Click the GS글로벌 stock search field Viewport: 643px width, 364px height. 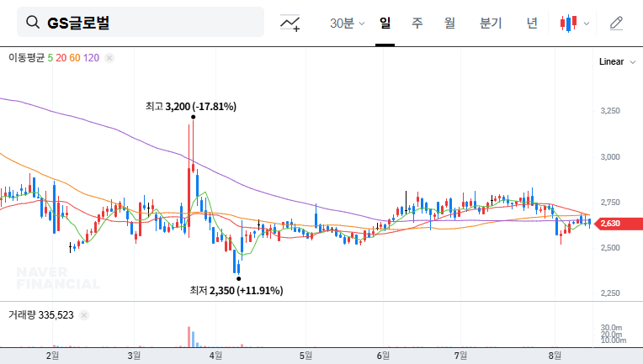(x=141, y=22)
